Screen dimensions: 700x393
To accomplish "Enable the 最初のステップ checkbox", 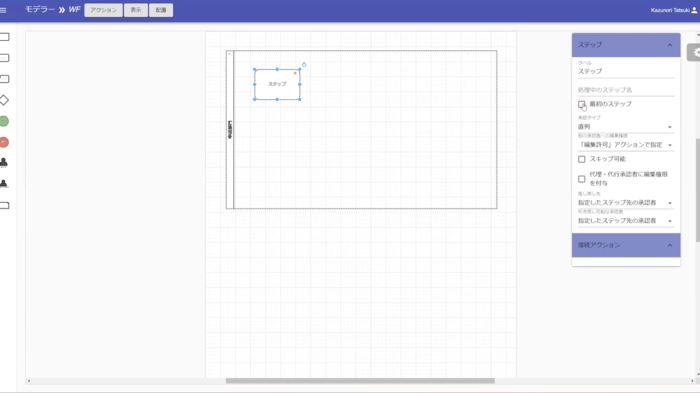I will click(x=582, y=104).
